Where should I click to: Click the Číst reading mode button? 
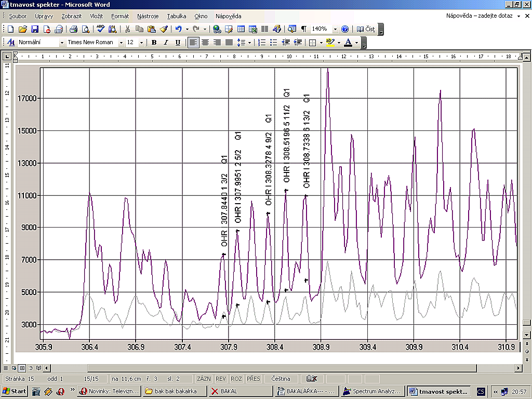[366, 29]
